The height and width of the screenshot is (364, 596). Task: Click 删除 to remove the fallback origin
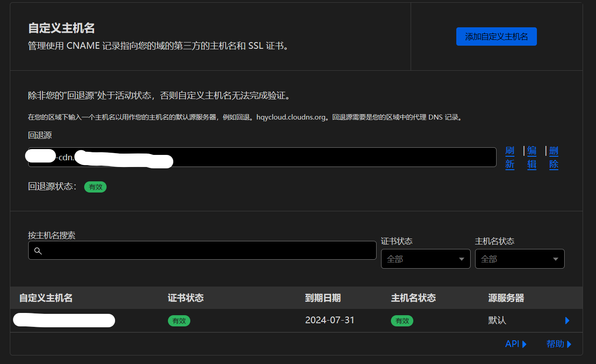point(553,157)
